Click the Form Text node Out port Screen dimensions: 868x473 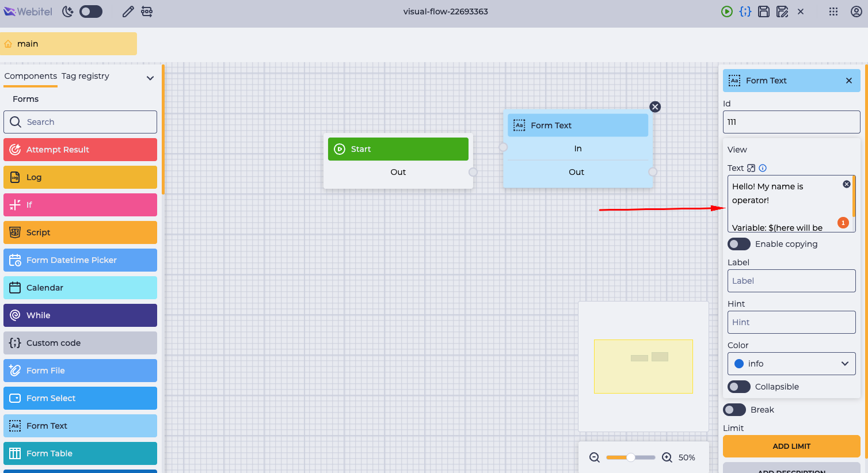[653, 171]
